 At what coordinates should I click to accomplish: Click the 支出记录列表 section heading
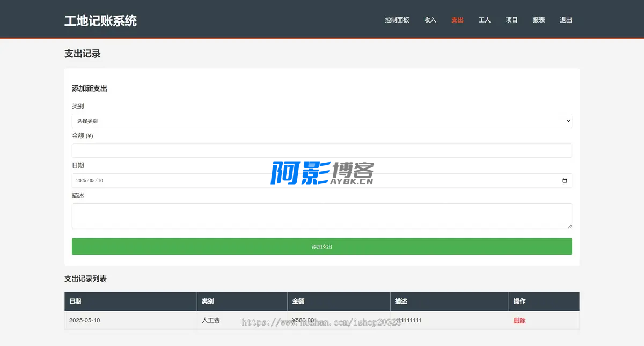[x=86, y=279]
